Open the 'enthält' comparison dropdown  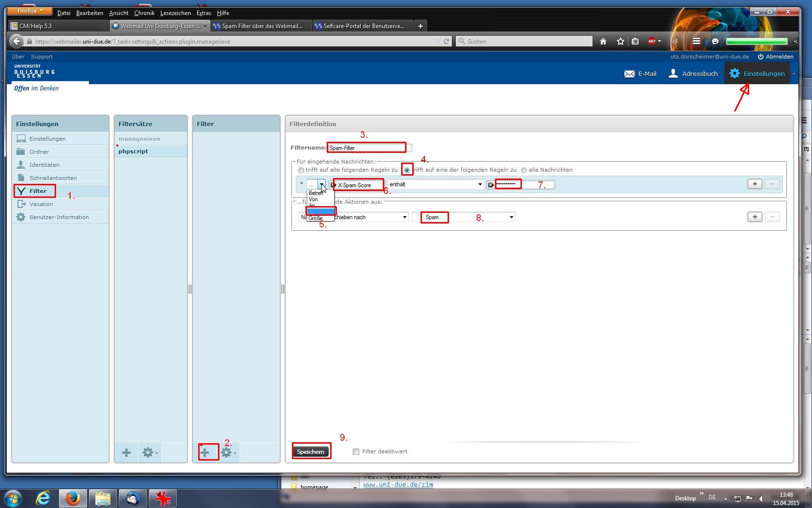(x=435, y=184)
